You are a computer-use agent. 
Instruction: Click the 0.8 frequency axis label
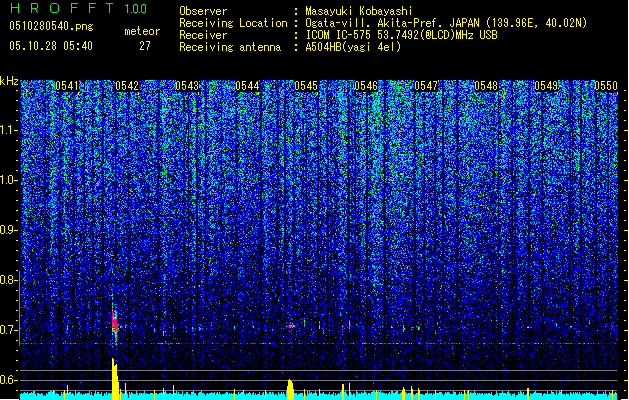[x=8, y=280]
